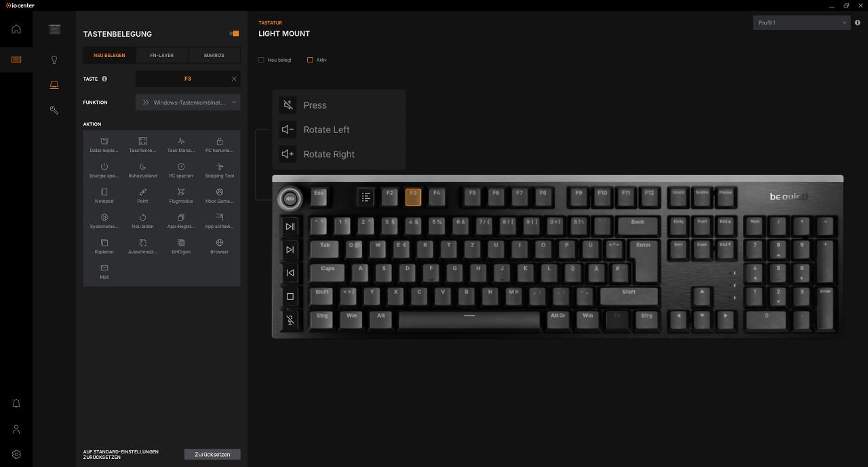The width and height of the screenshot is (868, 467).
Task: Select the stop media key
Action: [290, 297]
